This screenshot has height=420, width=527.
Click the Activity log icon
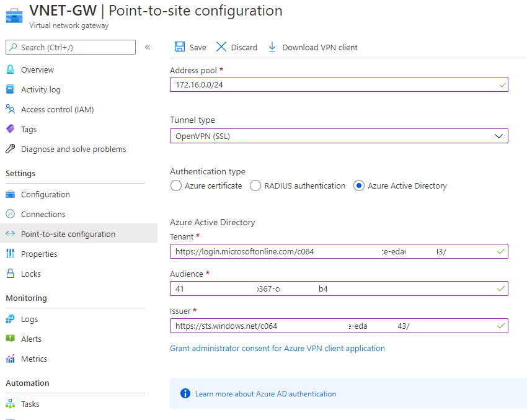[x=11, y=89]
